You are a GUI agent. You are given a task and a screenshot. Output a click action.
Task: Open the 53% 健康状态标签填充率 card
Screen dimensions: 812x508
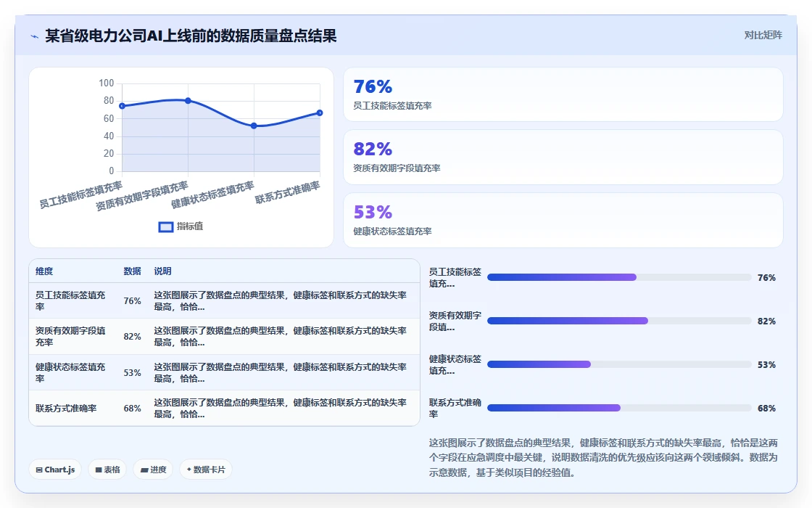click(563, 221)
